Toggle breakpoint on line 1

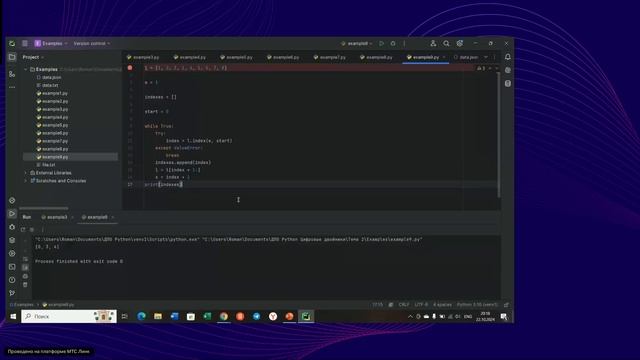130,68
